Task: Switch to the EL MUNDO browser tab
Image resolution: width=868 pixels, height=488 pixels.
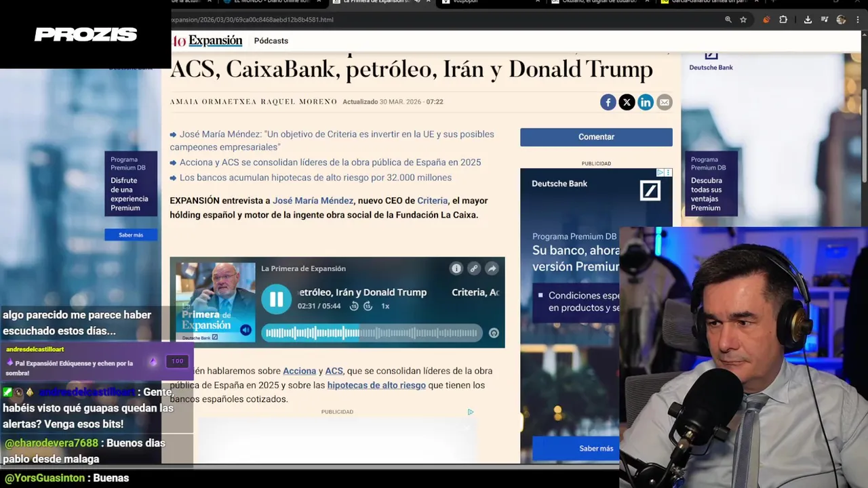Action: (275, 2)
